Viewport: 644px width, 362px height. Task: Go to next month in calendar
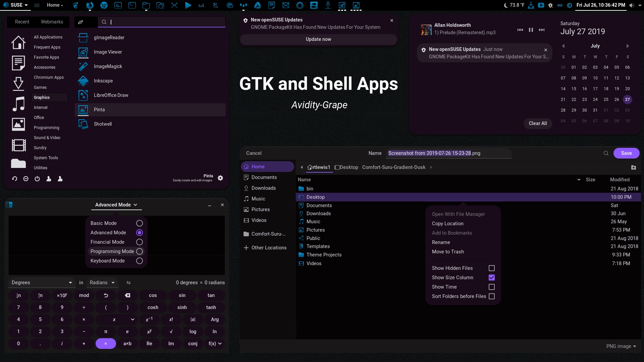628,46
